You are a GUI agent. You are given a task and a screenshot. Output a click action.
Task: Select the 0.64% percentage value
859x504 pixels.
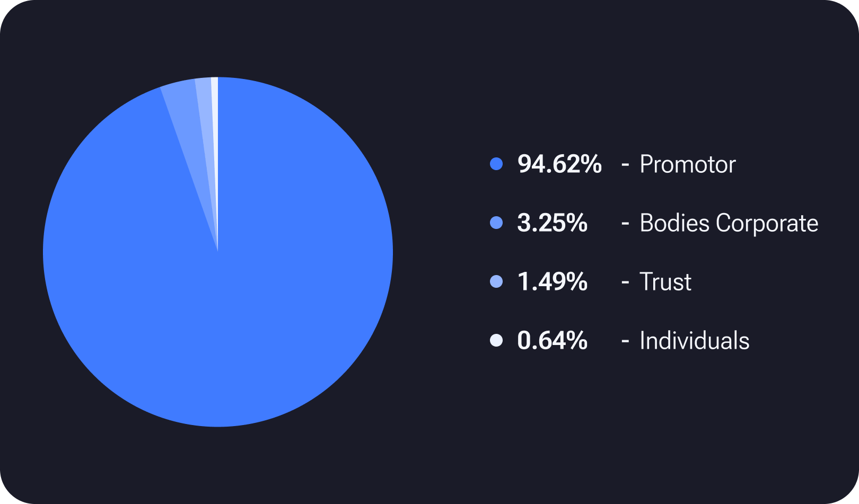pyautogui.click(x=552, y=340)
